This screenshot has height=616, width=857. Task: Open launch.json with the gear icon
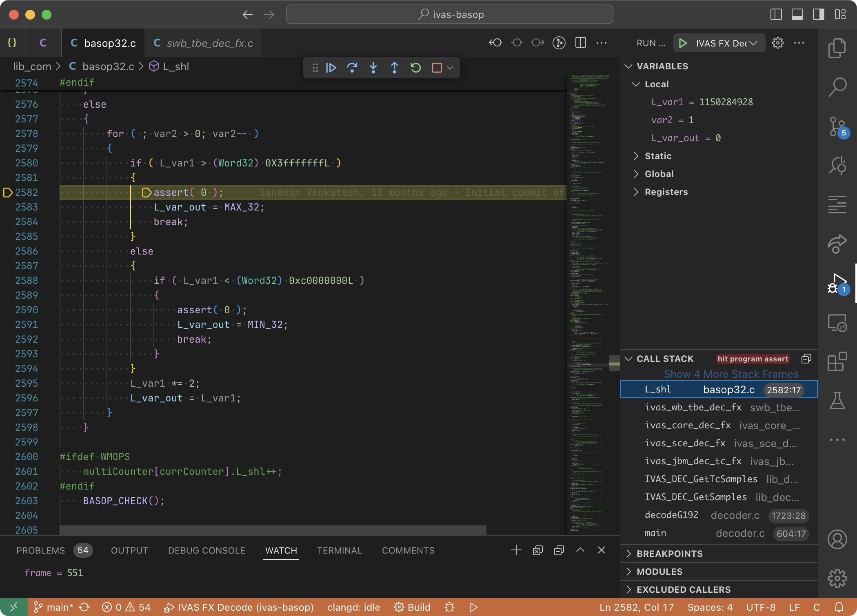click(778, 43)
